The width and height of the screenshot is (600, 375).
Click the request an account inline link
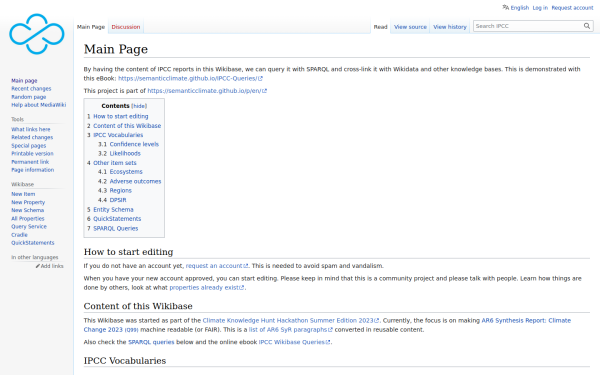point(217,266)
